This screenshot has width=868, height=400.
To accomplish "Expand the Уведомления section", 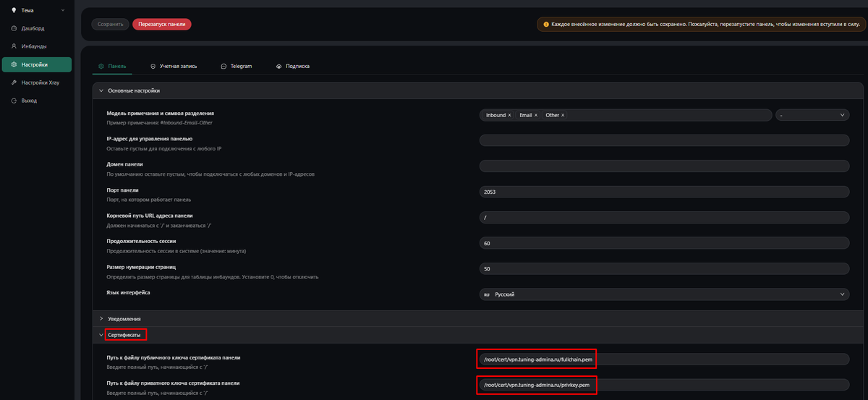I will [101, 318].
